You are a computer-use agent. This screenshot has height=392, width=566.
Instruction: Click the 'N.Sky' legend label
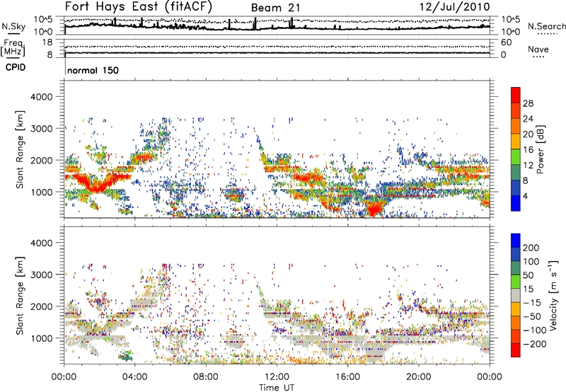click(13, 27)
